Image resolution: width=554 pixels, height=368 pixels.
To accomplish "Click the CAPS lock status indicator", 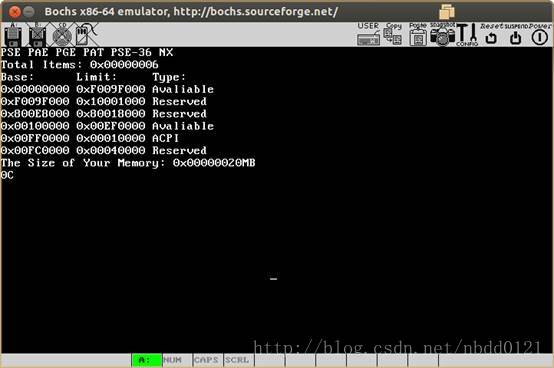I will [208, 360].
